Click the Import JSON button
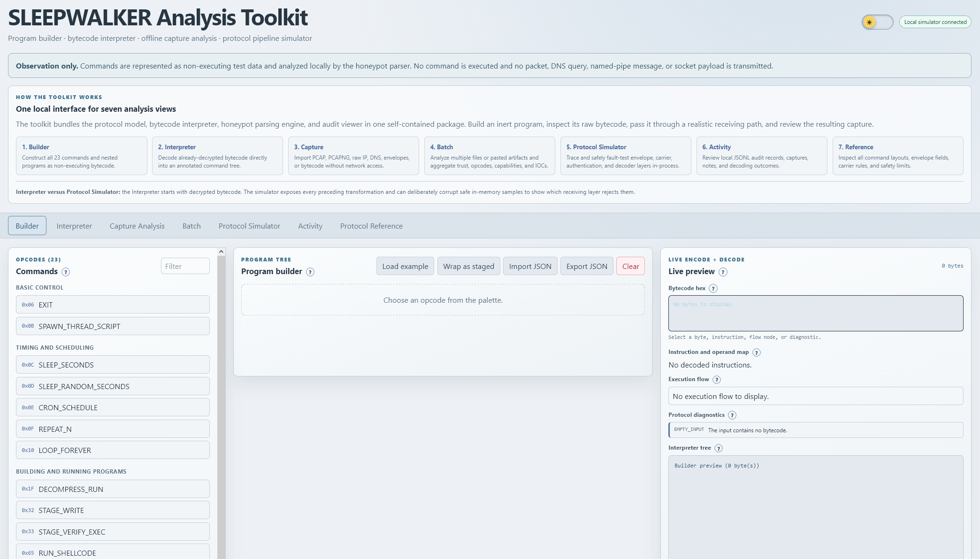 pos(530,266)
